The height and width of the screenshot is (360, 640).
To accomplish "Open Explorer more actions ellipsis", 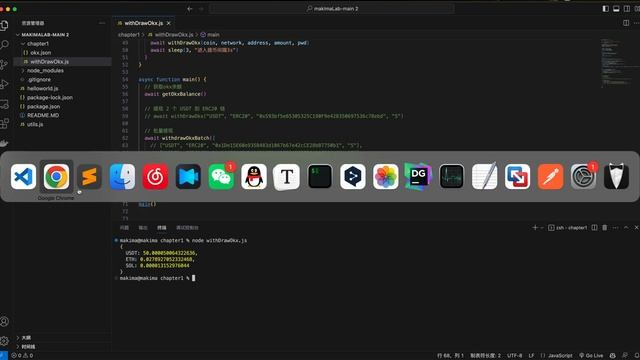I will click(x=102, y=23).
